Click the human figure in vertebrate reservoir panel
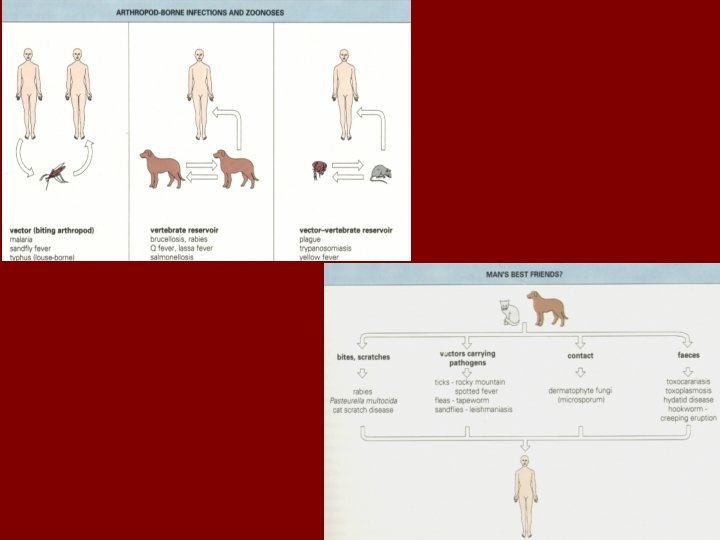Image resolution: width=720 pixels, height=540 pixels. click(200, 94)
